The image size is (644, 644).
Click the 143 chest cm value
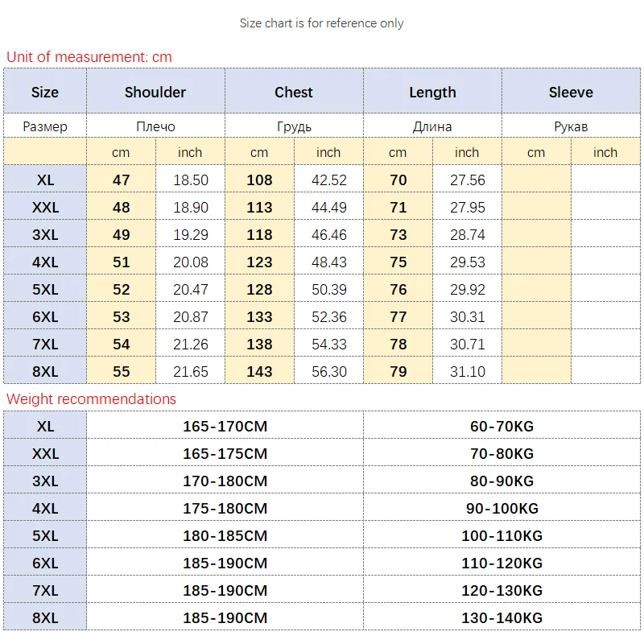(259, 372)
